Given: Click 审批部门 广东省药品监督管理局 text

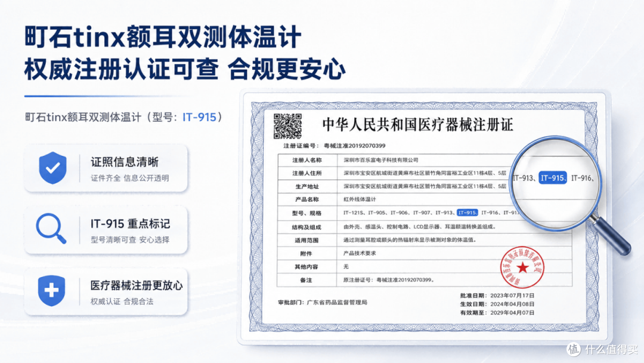Looking at the screenshot, I should (x=323, y=302).
